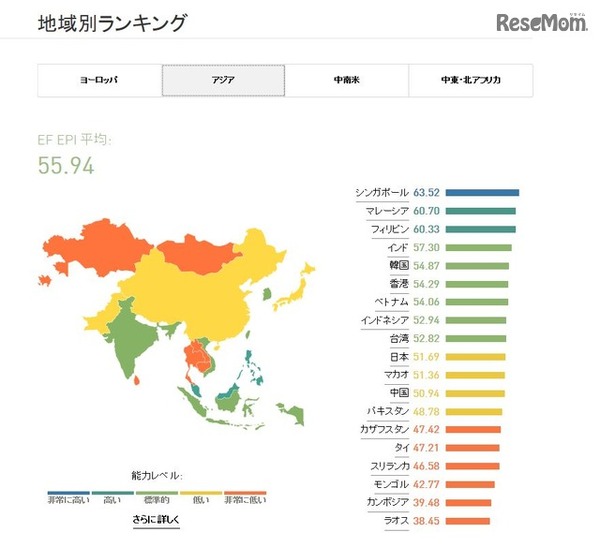Open the さらに詳しく link

[156, 520]
